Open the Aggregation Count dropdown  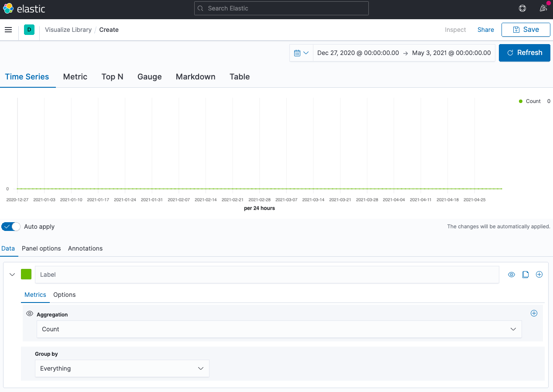click(x=279, y=329)
